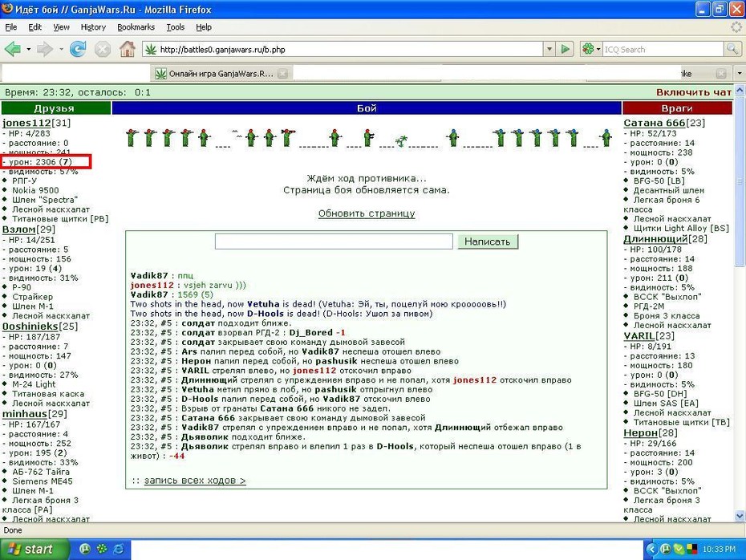This screenshot has height=560, width=746.
Task: Open Взлом player profile link
Action: (19, 229)
